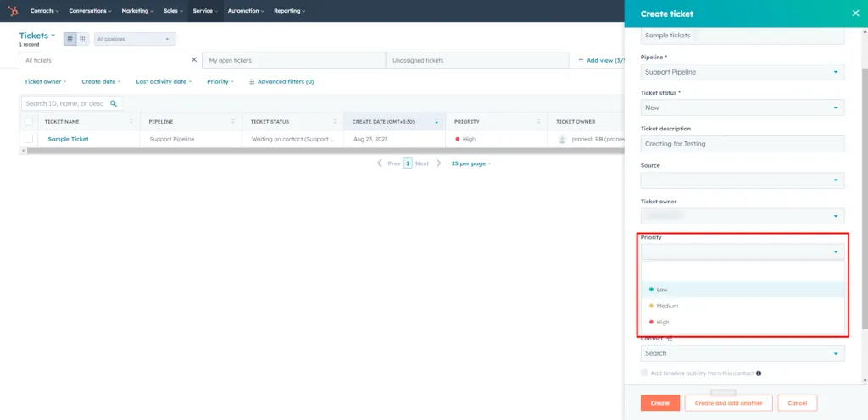Viewport: 868px width, 420px height.
Task: Click Advanced filters icon
Action: (252, 82)
